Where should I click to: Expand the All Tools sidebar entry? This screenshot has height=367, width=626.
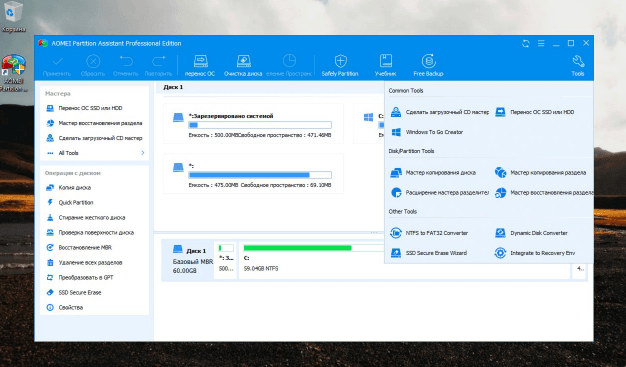coord(95,153)
